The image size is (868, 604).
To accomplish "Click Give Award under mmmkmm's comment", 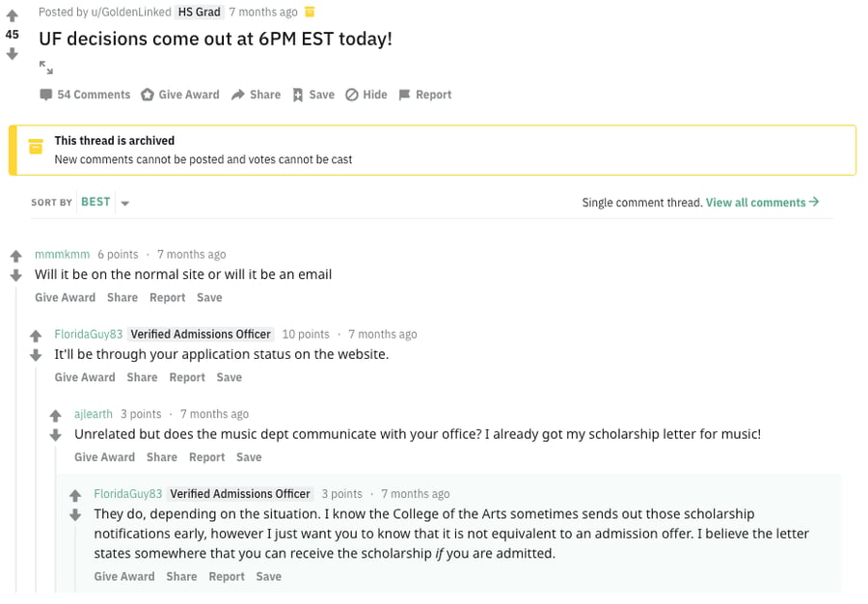I will [65, 297].
